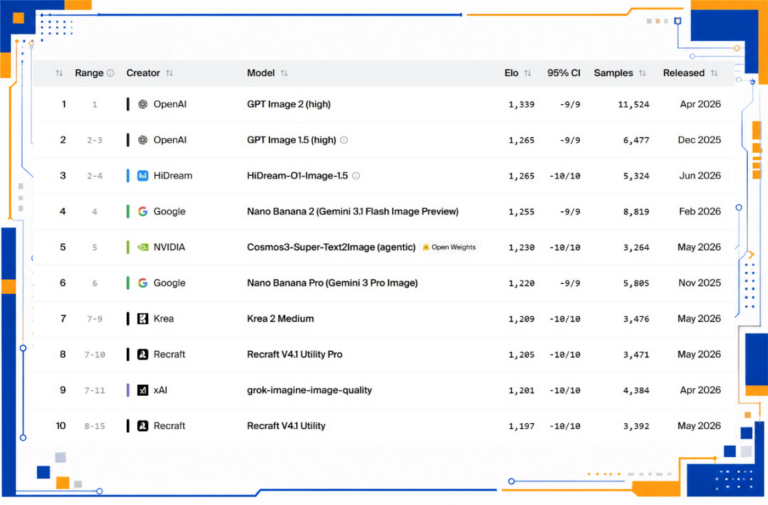
Task: Open the grok-imagine-image-quality model link
Action: 309,390
